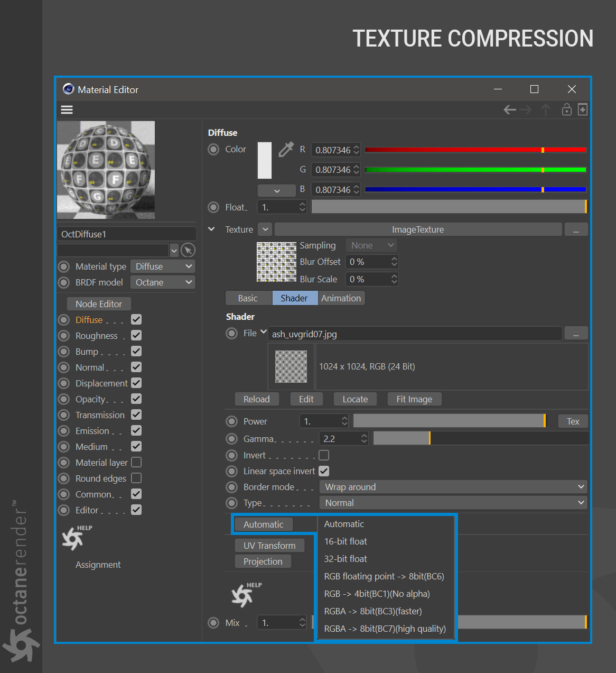Image resolution: width=616 pixels, height=673 pixels.
Task: Toggle the Displacement channel checkbox
Action: [x=136, y=383]
